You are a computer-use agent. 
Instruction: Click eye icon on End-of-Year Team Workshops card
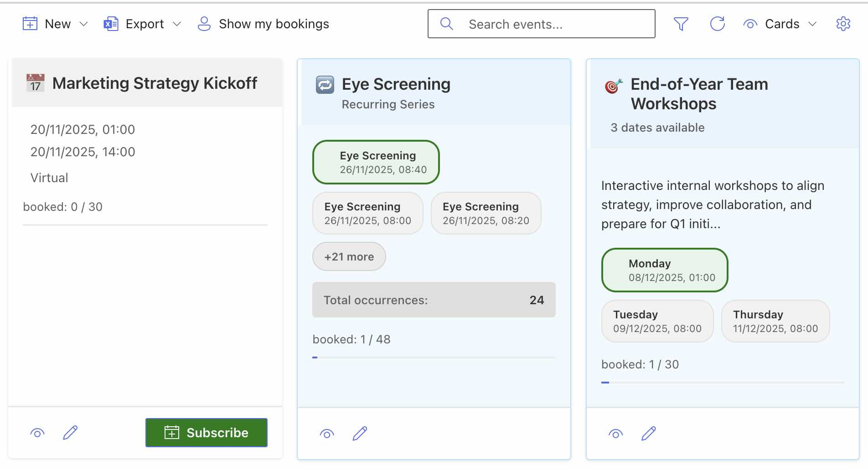(x=615, y=434)
